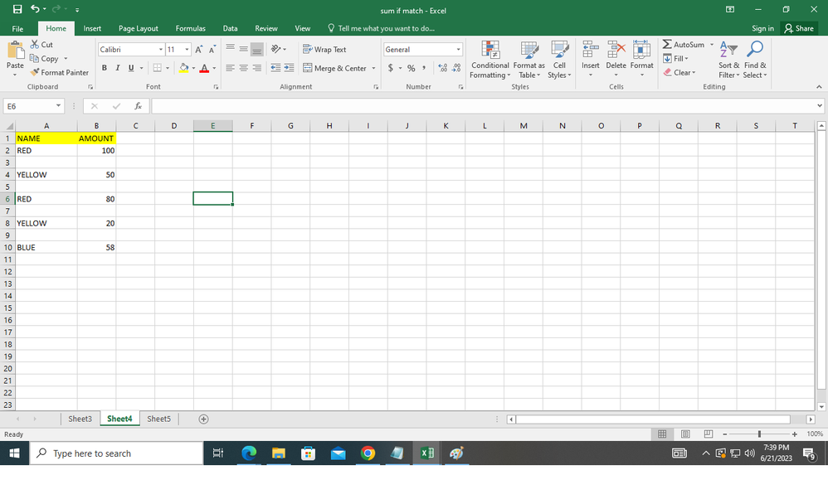Click the Delete cells icon
This screenshot has height=504, width=828.
616,49
